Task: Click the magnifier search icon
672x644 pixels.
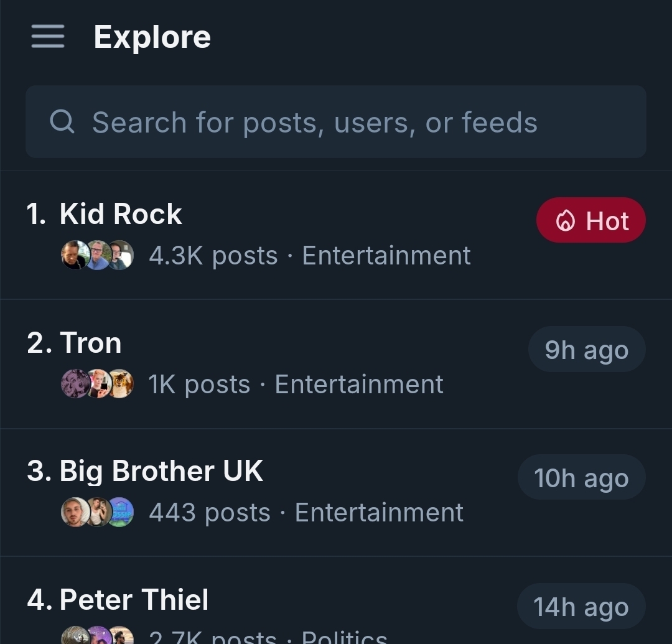Action: 62,122
